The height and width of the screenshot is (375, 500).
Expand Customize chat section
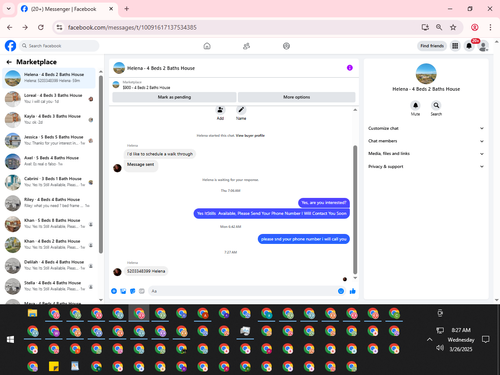pos(426,128)
